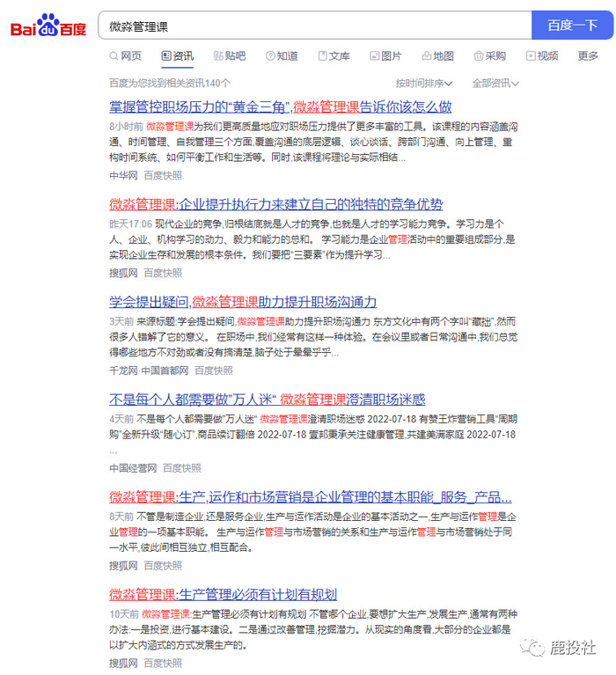Click the 10天前 timestamp
This screenshot has width=616, height=675.
tap(124, 615)
